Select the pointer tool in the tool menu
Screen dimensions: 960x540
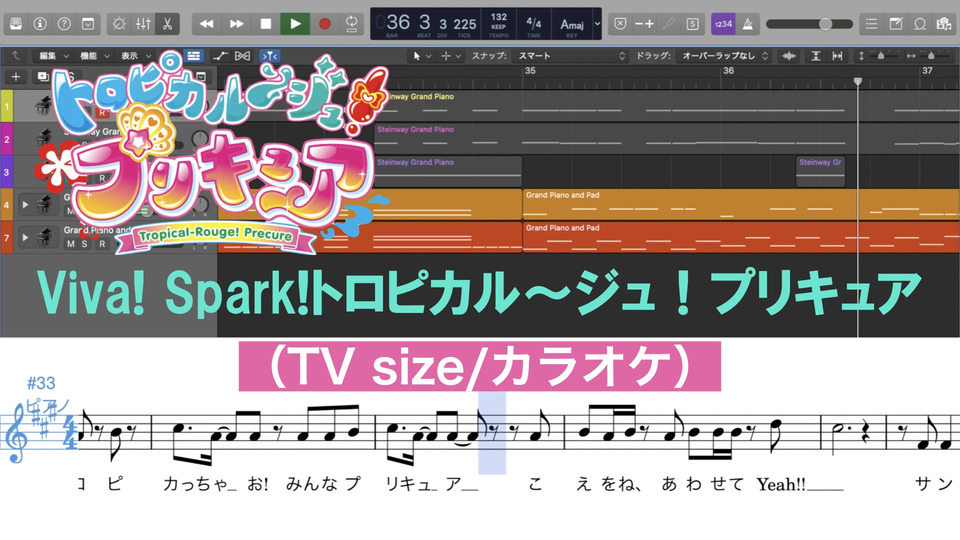pos(417,56)
